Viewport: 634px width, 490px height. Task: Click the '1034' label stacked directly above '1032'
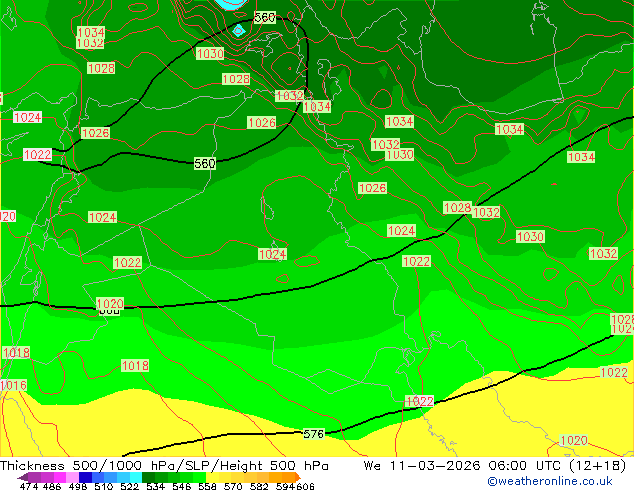point(91,32)
